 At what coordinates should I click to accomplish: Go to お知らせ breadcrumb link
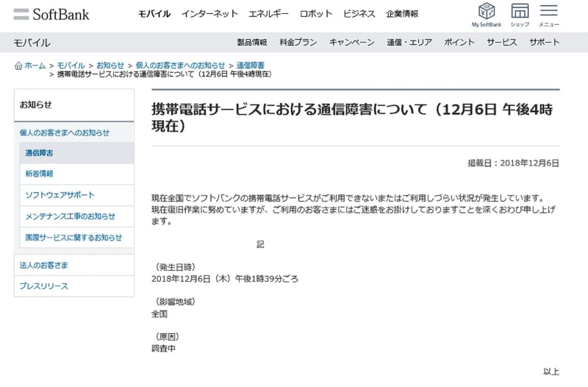(x=110, y=65)
